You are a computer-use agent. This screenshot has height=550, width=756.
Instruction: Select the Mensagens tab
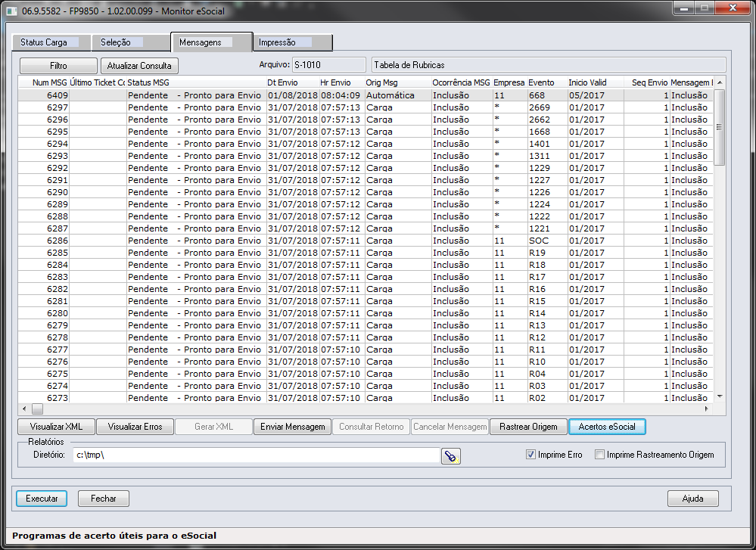[212, 42]
